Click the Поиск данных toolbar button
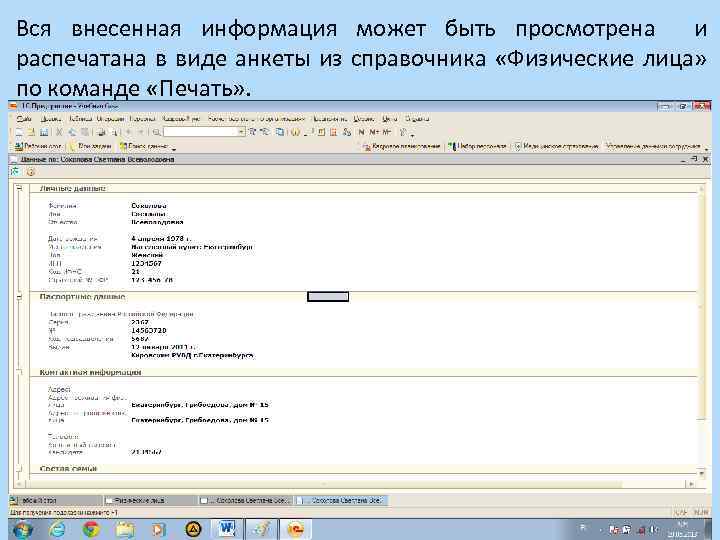The width and height of the screenshot is (720, 540). coord(146,146)
